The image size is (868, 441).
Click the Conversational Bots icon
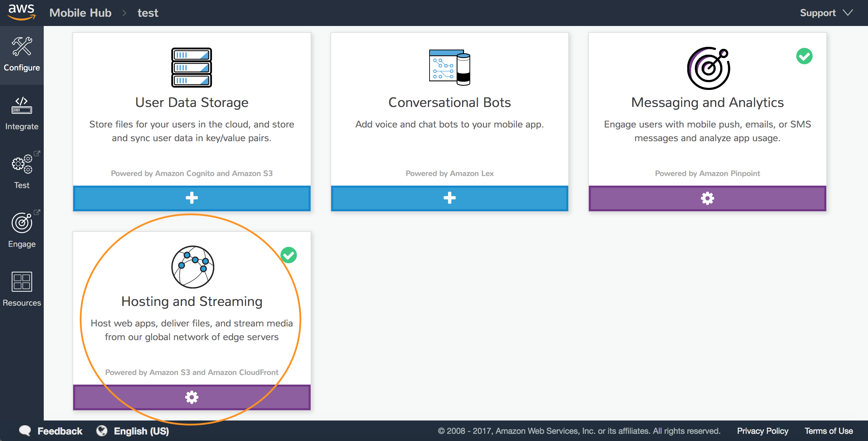pyautogui.click(x=450, y=67)
